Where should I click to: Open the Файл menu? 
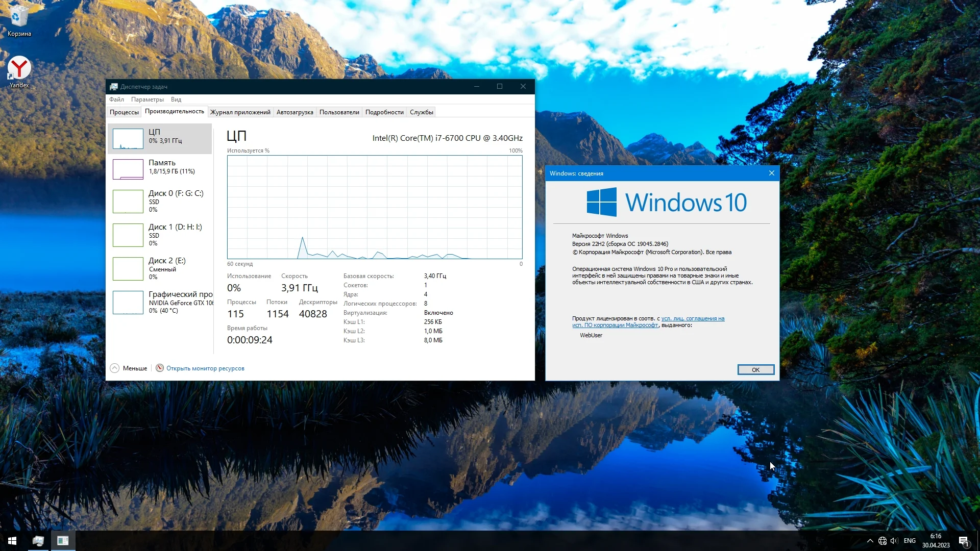(x=116, y=99)
